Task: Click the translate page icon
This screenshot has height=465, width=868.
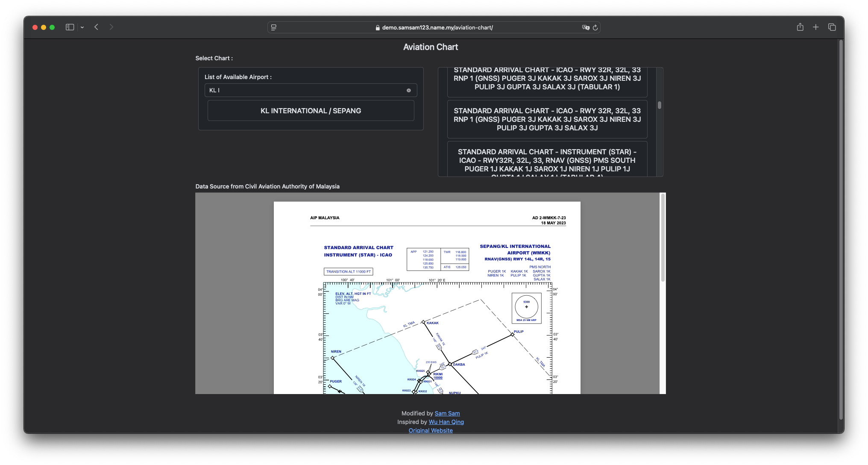Action: coord(586,27)
